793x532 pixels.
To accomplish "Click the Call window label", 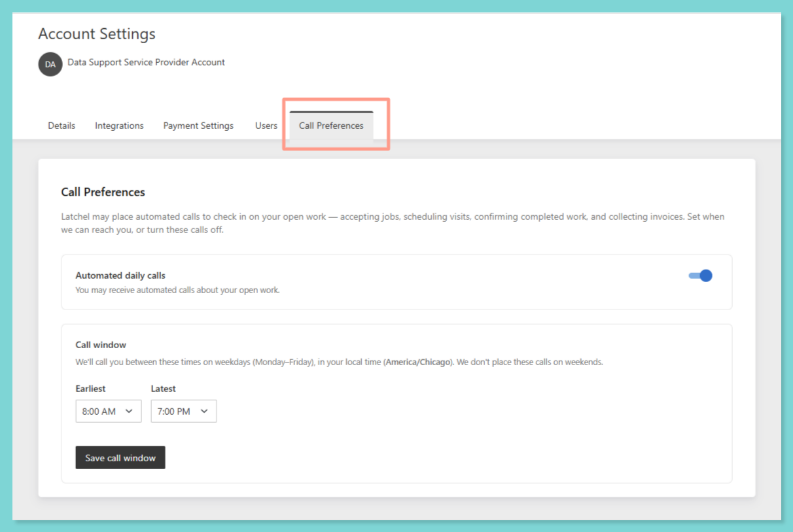I will [x=101, y=345].
